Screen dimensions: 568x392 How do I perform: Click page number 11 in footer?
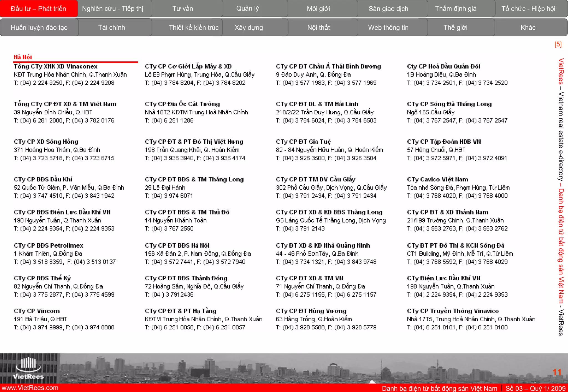(x=557, y=372)
